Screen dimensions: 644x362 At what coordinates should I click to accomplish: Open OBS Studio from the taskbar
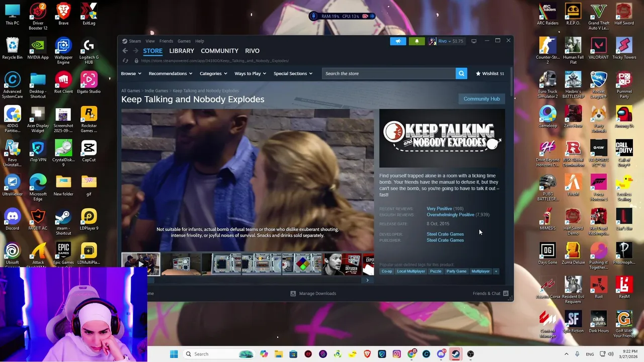470,354
